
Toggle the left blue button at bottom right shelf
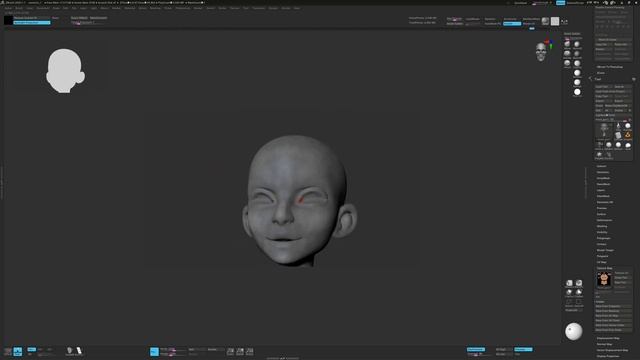coord(476,349)
